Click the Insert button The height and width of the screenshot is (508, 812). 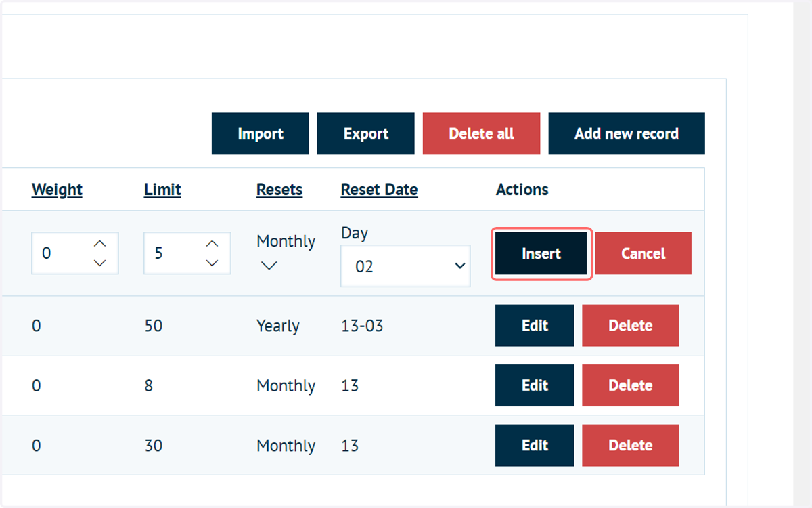click(x=541, y=253)
